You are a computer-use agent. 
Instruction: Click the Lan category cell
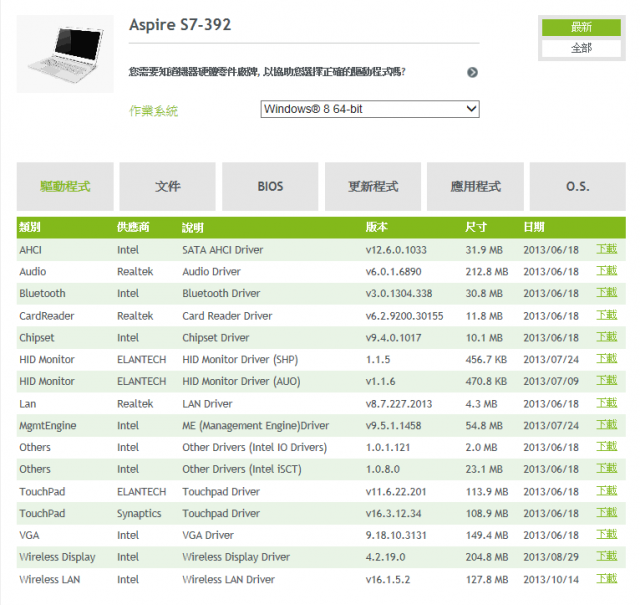[28, 404]
